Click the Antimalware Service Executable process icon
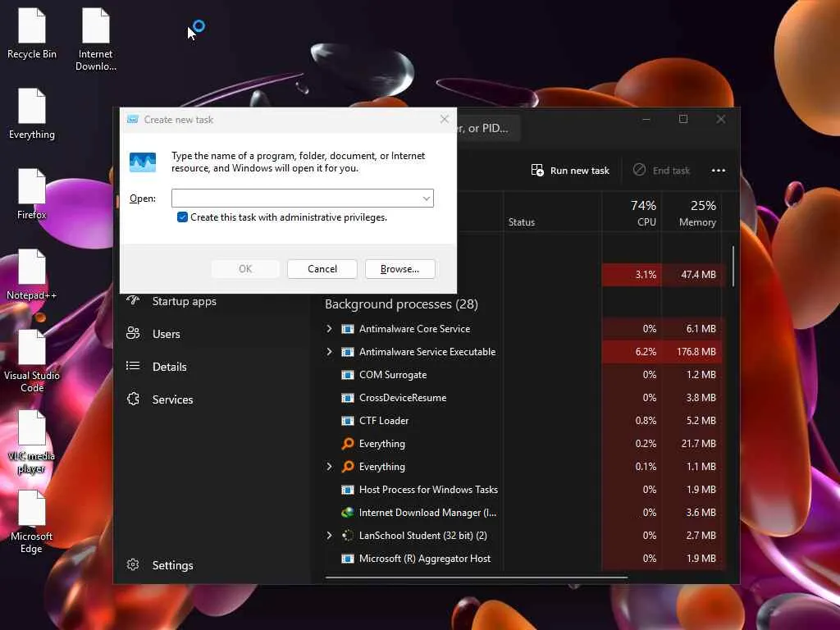 [348, 352]
